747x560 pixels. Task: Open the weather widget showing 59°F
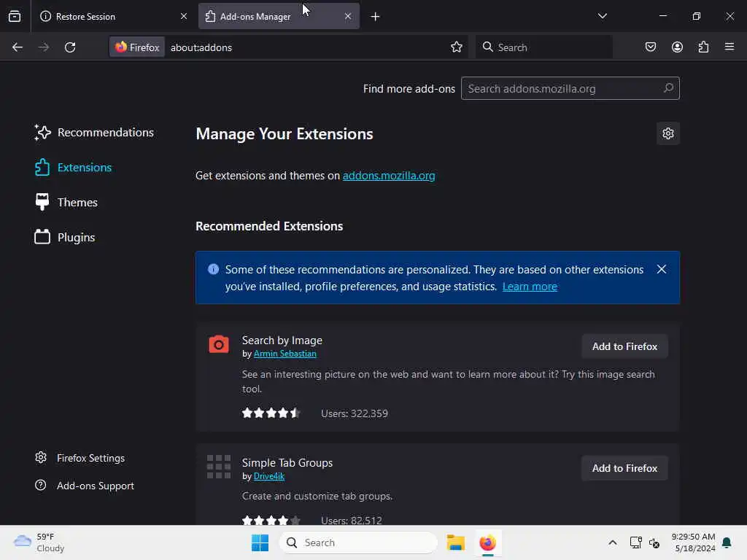pos(39,542)
